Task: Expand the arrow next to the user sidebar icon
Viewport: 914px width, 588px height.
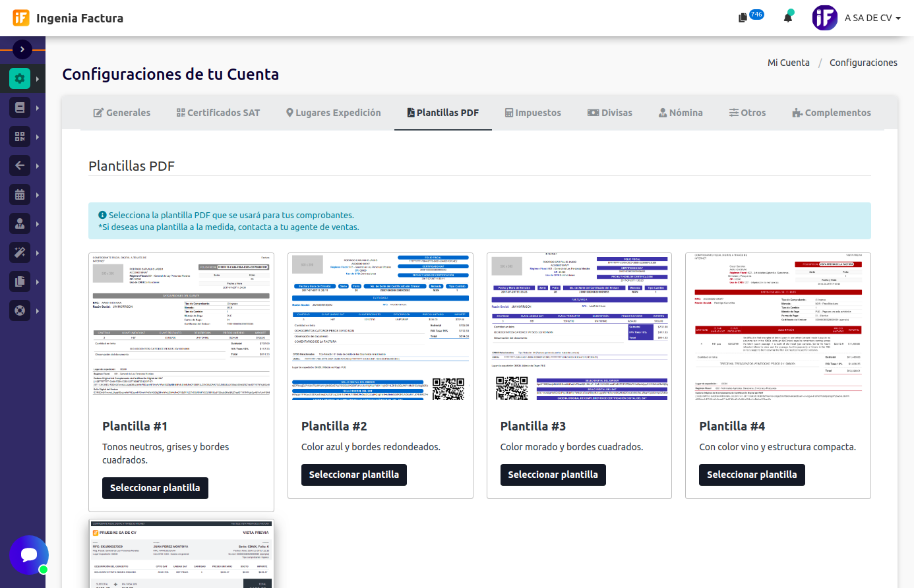Action: (x=38, y=224)
